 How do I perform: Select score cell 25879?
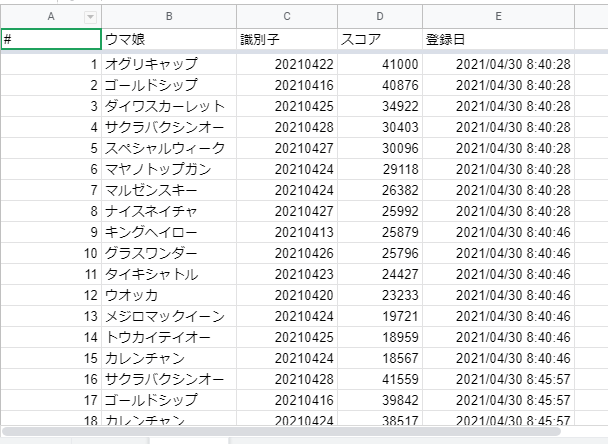coord(380,232)
